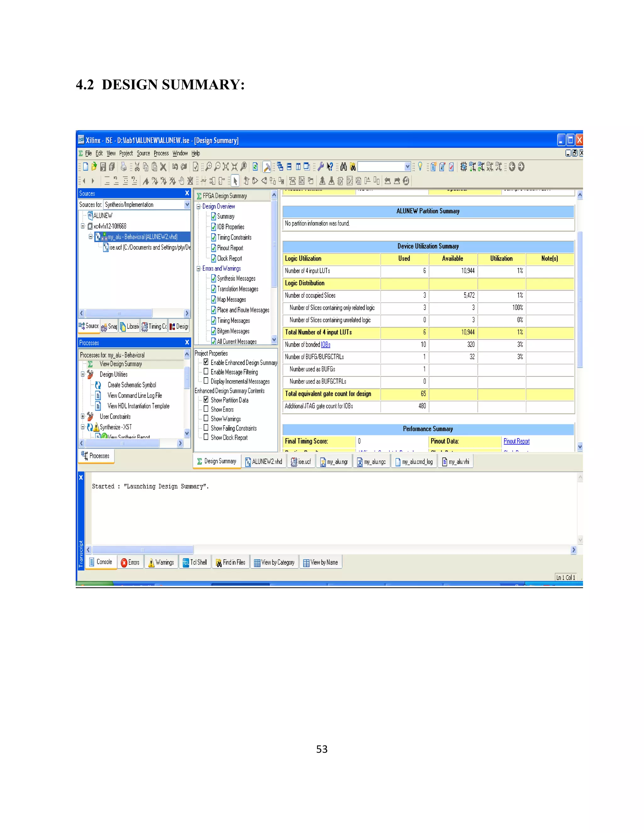Click the light bulb tips icon
The image size is (644, 833).
420,166
